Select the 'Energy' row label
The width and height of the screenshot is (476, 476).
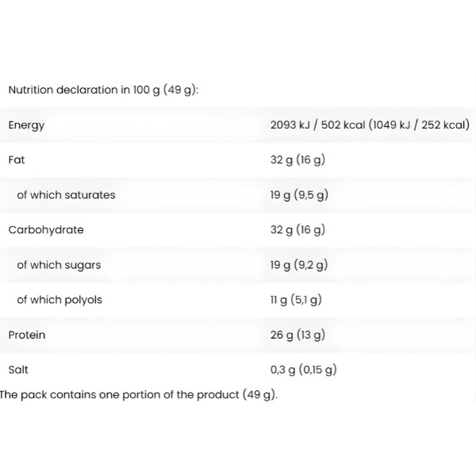26,125
